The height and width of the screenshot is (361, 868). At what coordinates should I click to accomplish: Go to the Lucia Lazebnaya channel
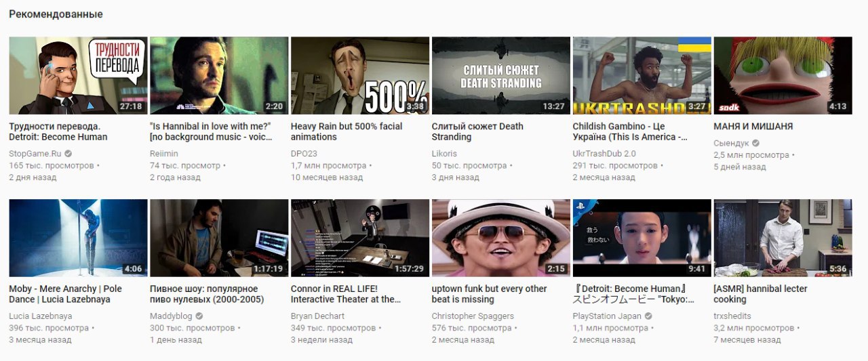(x=40, y=316)
